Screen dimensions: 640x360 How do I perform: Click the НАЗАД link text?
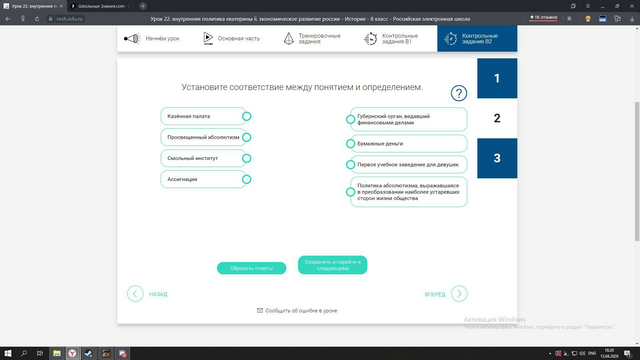pos(158,294)
